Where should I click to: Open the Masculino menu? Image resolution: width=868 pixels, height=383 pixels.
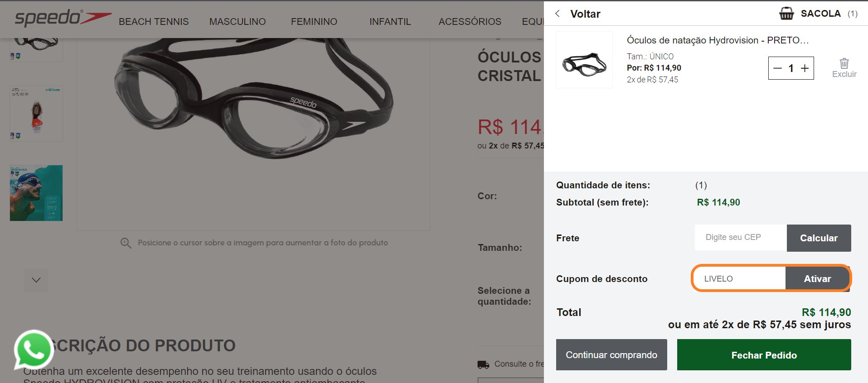238,22
